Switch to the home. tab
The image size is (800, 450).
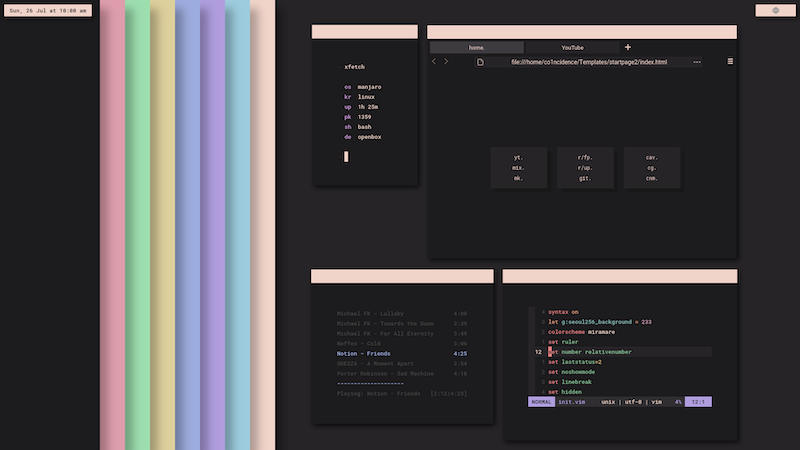pos(477,47)
